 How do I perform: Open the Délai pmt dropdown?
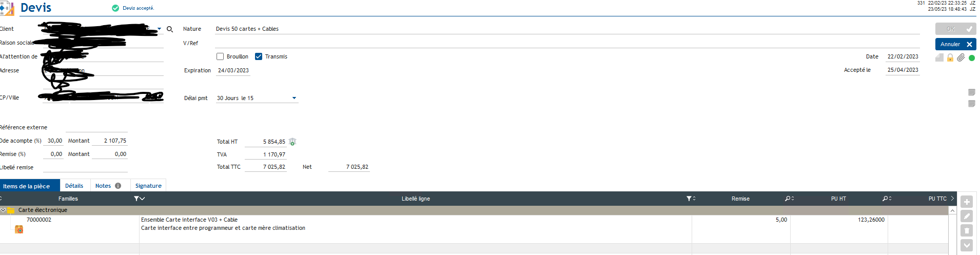coord(294,98)
